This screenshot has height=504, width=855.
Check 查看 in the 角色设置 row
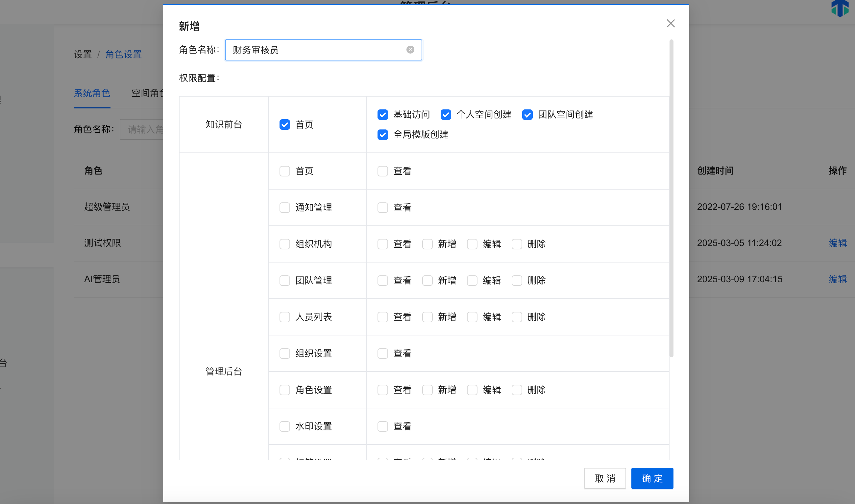382,390
